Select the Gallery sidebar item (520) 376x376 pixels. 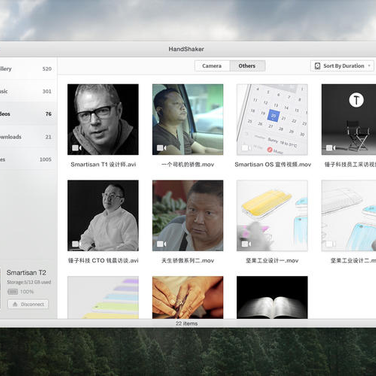click(28, 69)
